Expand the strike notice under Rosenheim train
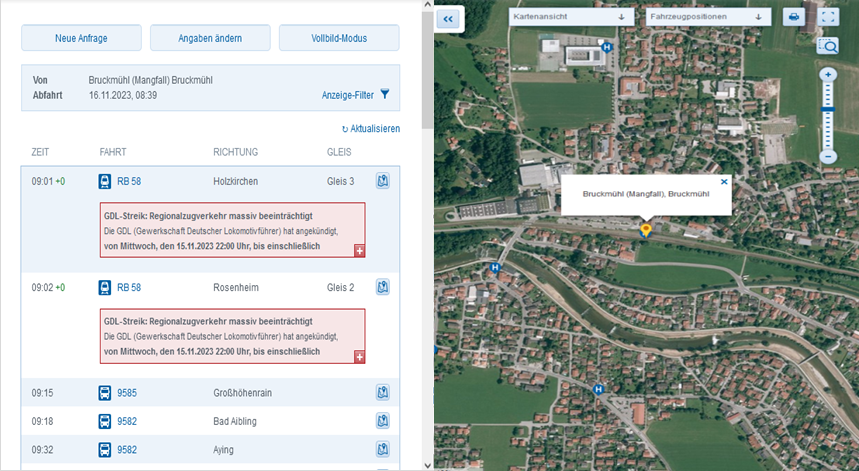This screenshot has width=859, height=471. (x=359, y=356)
